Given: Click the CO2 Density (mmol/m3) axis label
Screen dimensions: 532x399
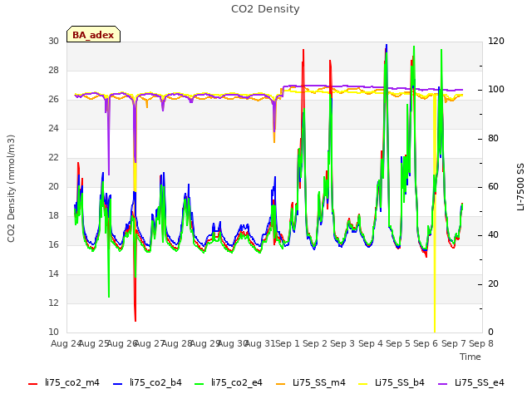Looking at the screenshot, I should click(11, 189).
